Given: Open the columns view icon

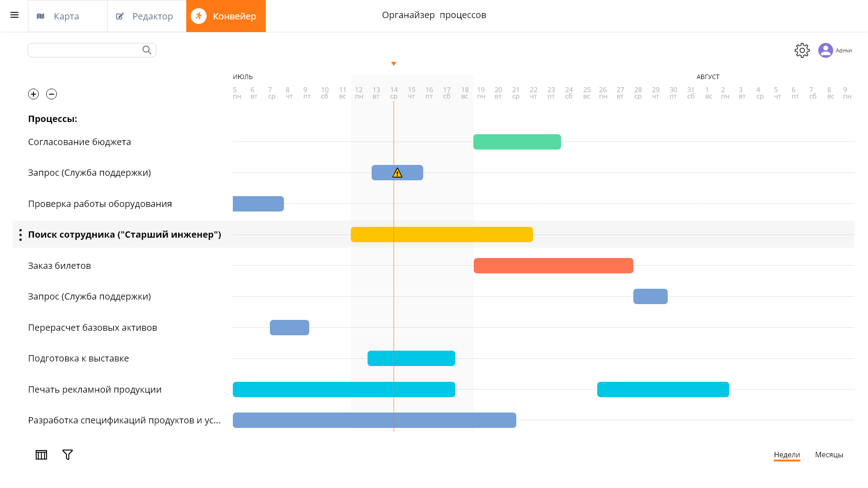Looking at the screenshot, I should coord(41,455).
